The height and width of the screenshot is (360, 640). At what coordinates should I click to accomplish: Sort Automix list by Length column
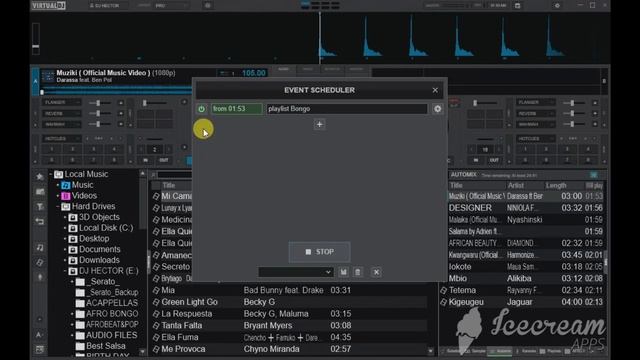coord(556,185)
